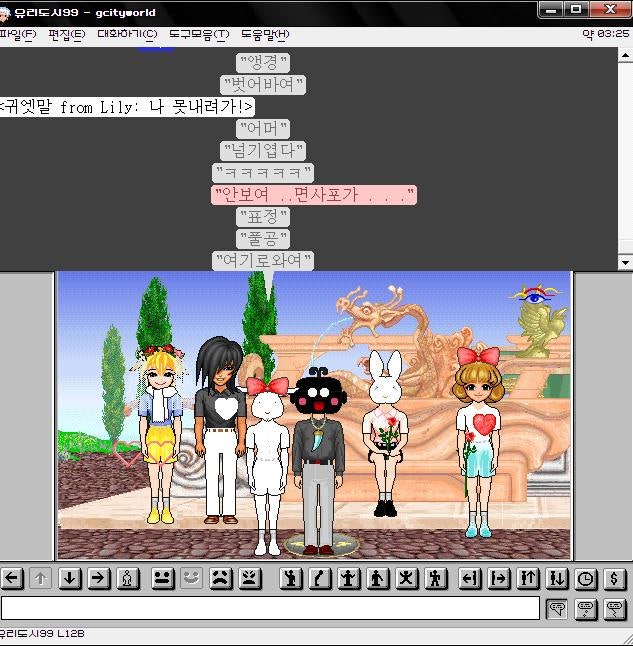Viewport: 633px width, 646px height.
Task: Toggle the normal speech bubble mode
Action: pos(557,608)
